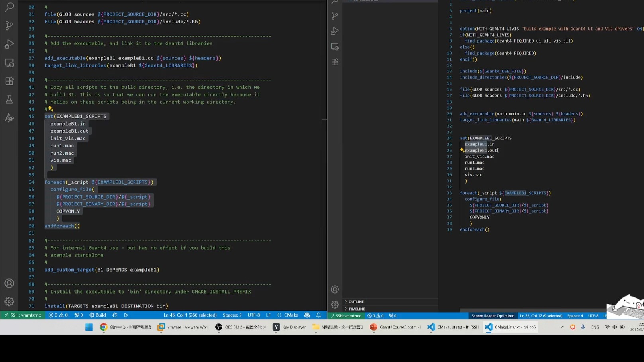Toggle the Copilot status icon in status bar
The image size is (644, 362).
[307, 315]
